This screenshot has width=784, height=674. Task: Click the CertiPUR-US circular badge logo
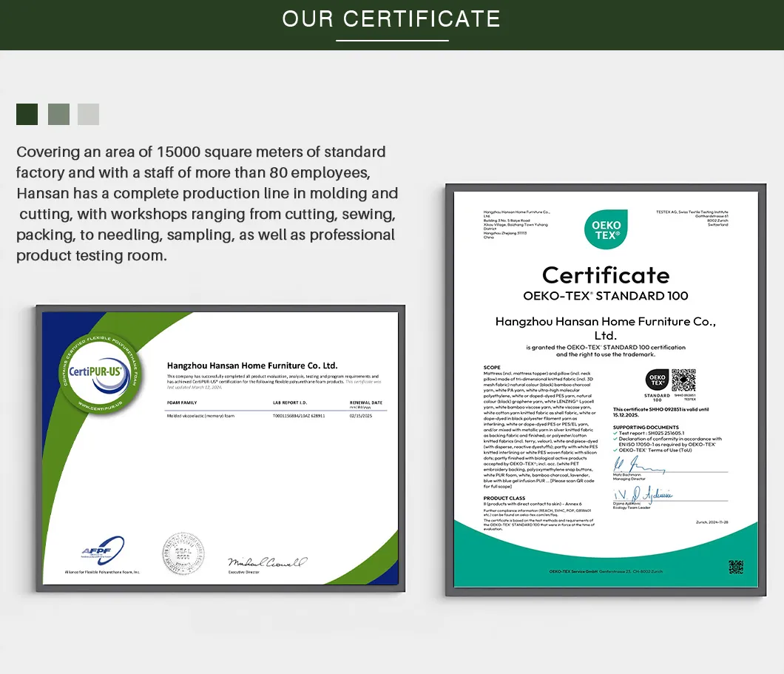pyautogui.click(x=99, y=374)
